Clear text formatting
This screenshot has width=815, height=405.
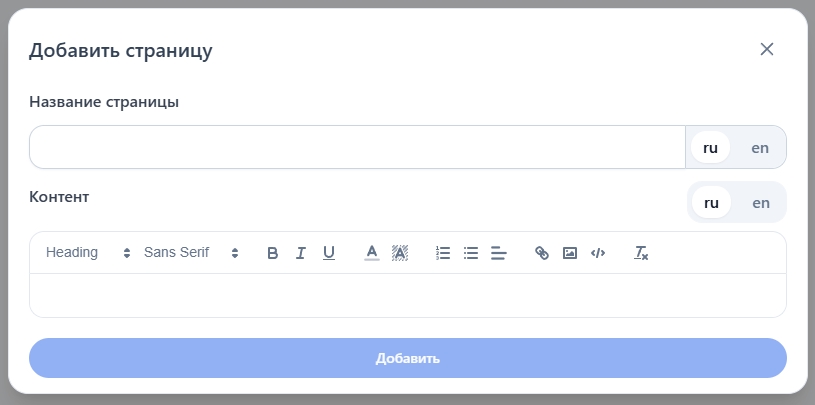click(x=641, y=253)
